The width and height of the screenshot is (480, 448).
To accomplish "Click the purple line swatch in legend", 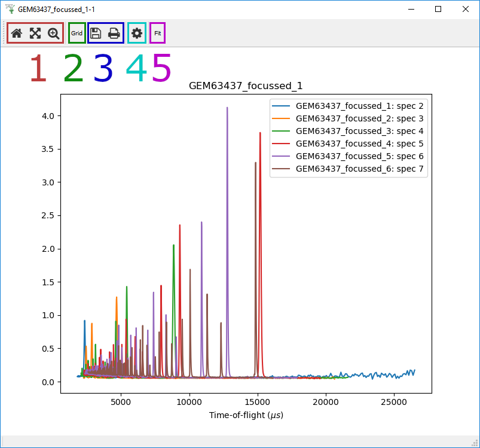I will tap(281, 156).
